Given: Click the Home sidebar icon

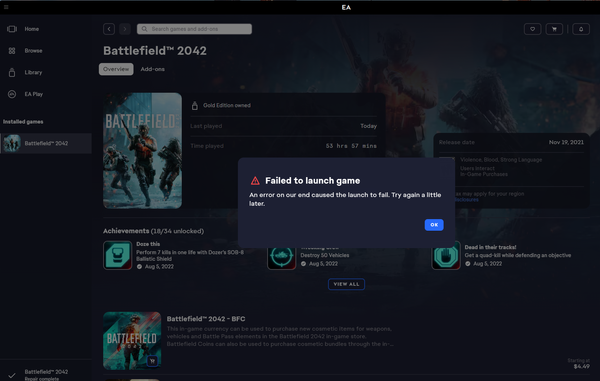Looking at the screenshot, I should (12, 29).
